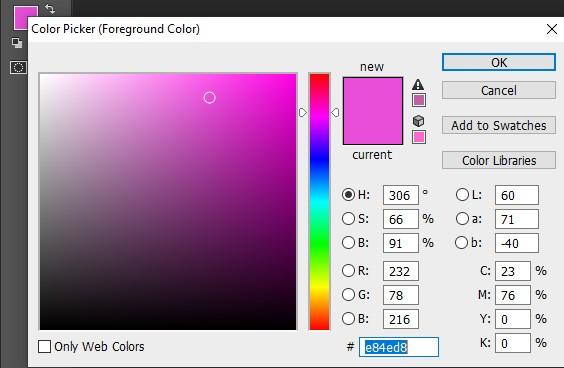Swap foreground and background colors arrow icon
564x368 pixels.
(50, 9)
